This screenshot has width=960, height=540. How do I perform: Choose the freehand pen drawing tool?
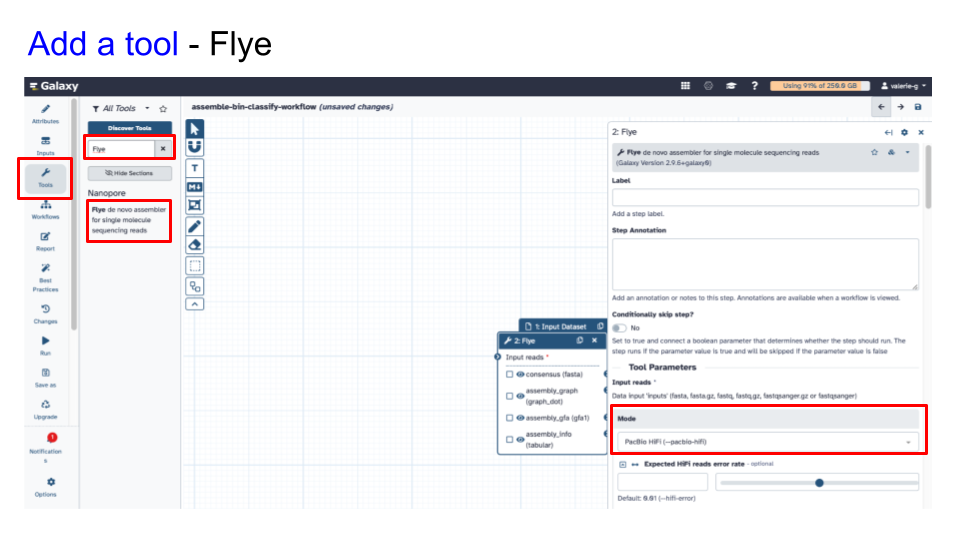coord(195,226)
